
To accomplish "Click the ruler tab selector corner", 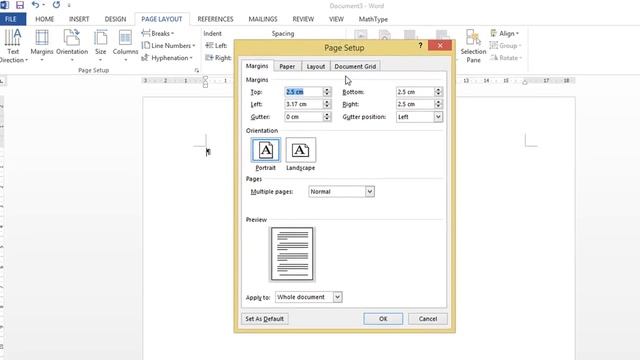I will 3,81.
